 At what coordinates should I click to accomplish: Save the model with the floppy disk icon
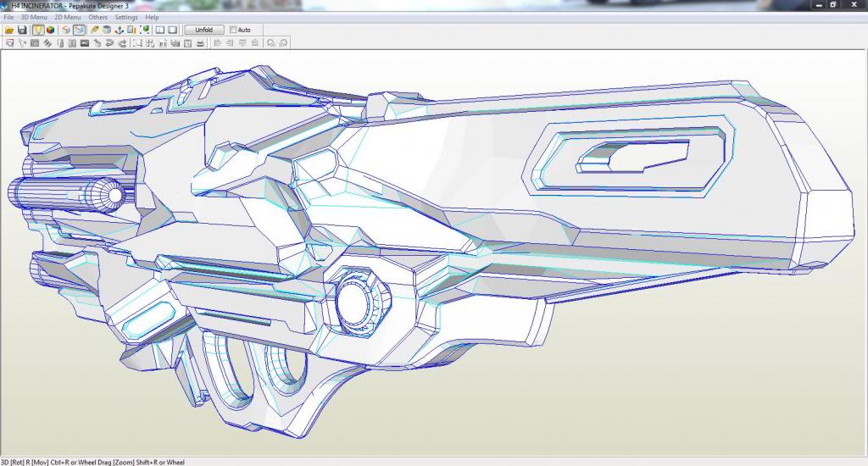22,30
